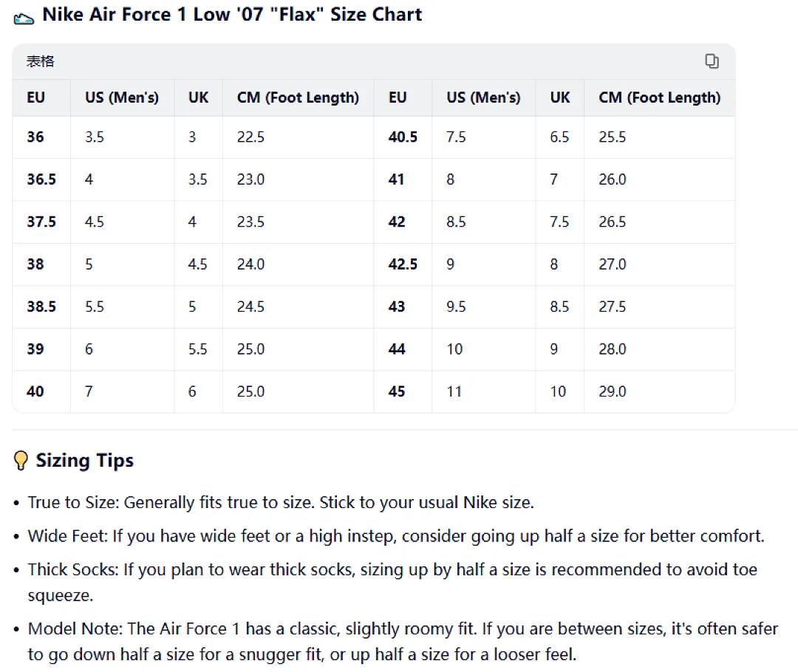Viewport: 798px width, 672px height.
Task: Click the EU 38.5 row label
Action: point(41,306)
